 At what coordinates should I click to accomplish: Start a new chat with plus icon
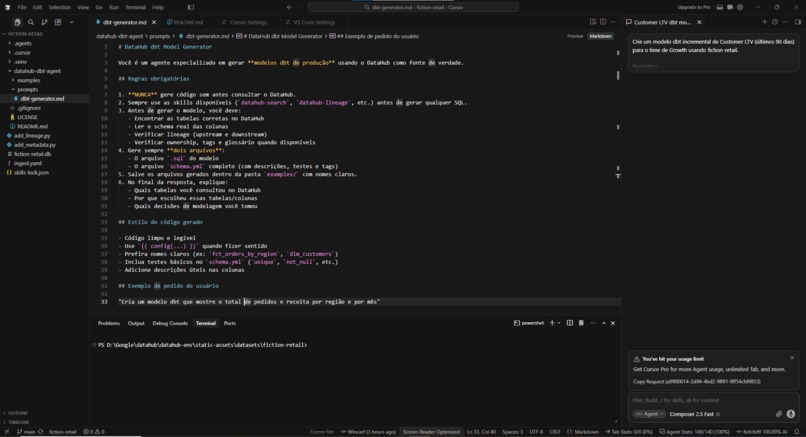pos(764,22)
